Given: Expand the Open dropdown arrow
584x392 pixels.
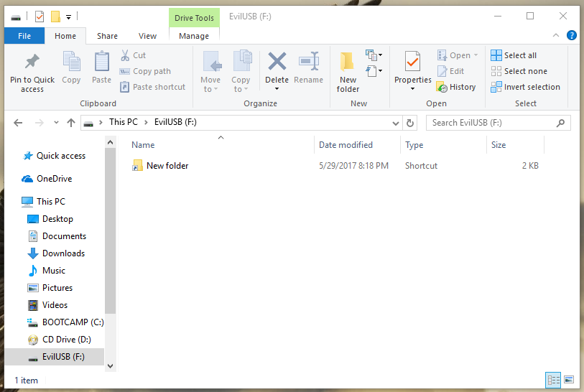Looking at the screenshot, I should tap(476, 55).
